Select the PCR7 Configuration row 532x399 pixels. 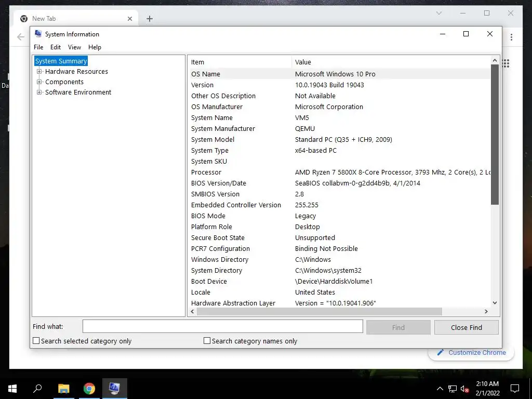click(340, 249)
